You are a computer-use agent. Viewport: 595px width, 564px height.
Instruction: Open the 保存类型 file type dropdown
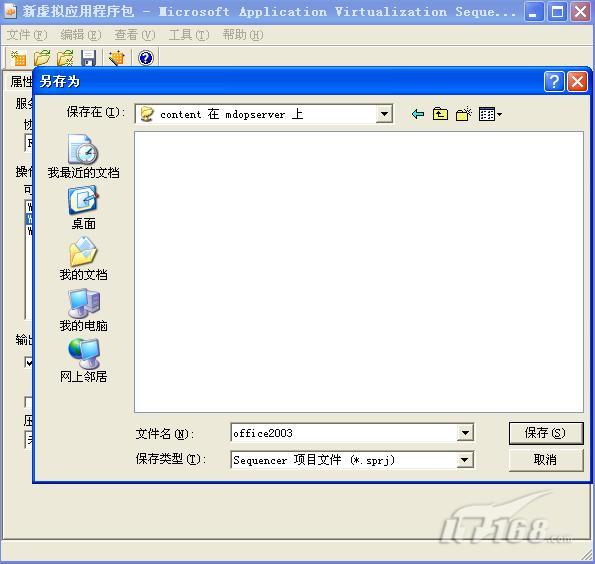coord(465,460)
